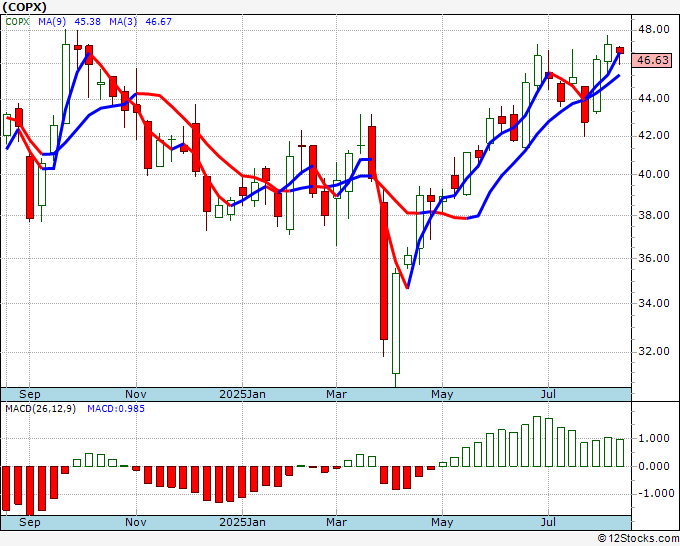680x546 pixels.
Task: Open the 12Stocks.com copyright link
Action: (x=638, y=539)
